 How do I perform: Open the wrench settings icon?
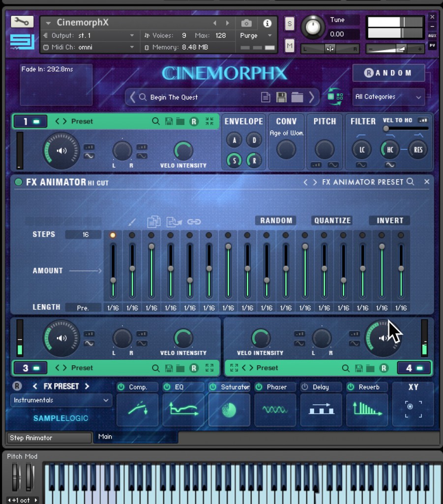(22, 22)
